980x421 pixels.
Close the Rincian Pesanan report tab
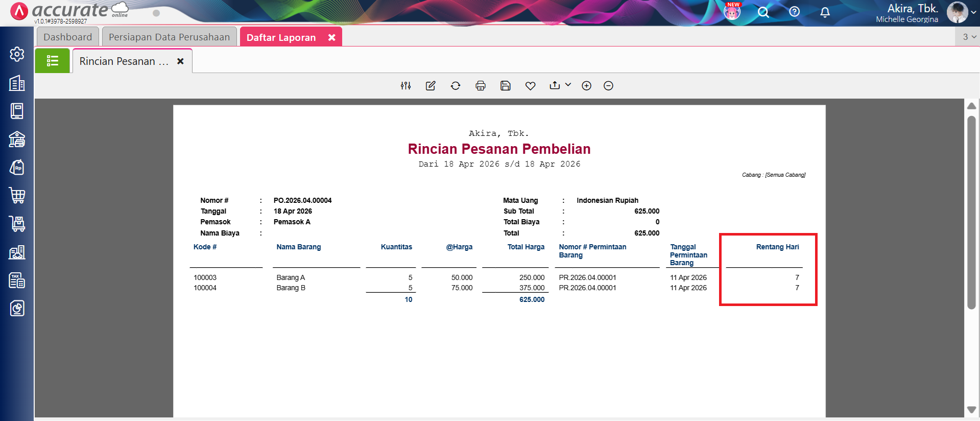tap(180, 61)
